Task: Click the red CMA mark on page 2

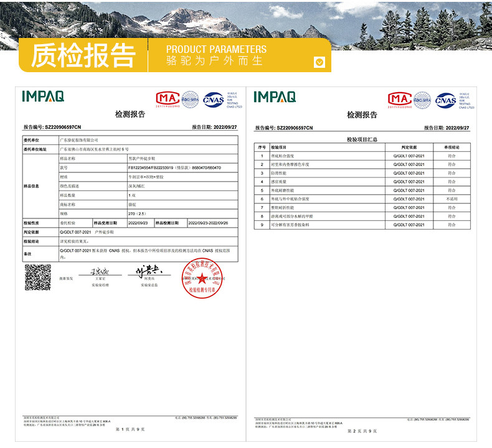Action: point(400,100)
